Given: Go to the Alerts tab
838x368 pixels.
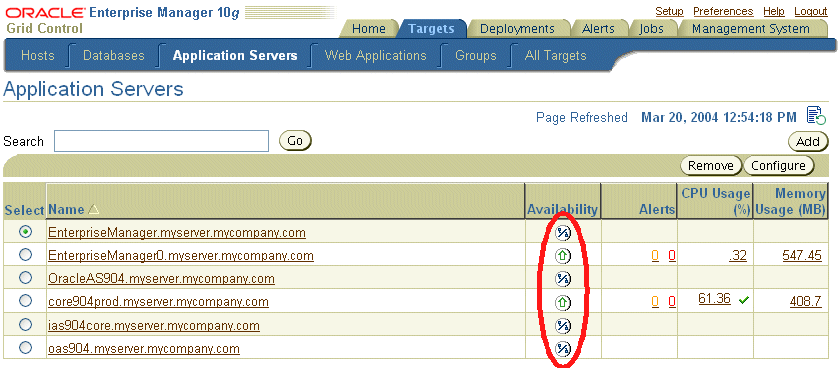Looking at the screenshot, I should 598,29.
